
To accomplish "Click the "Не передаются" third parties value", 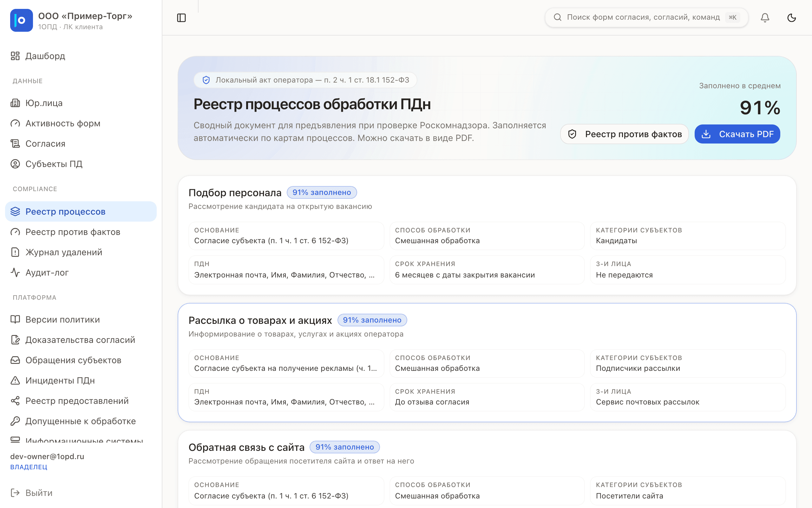I will 625,275.
